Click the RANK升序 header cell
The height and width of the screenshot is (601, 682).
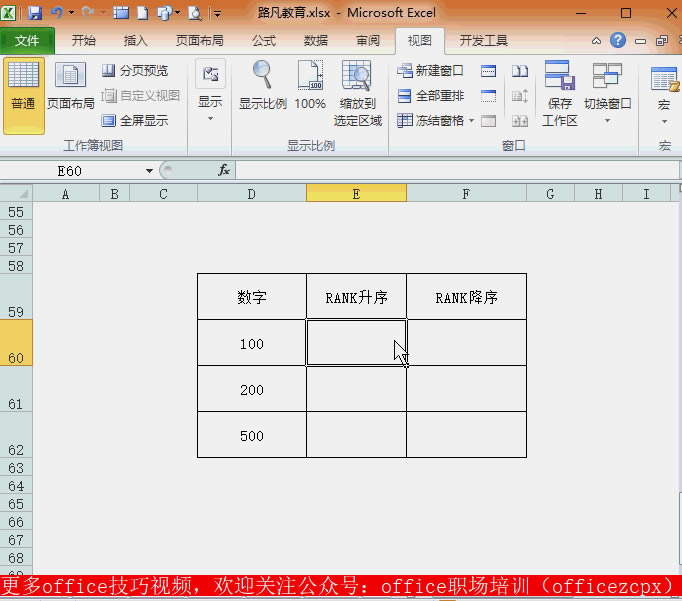pos(356,297)
